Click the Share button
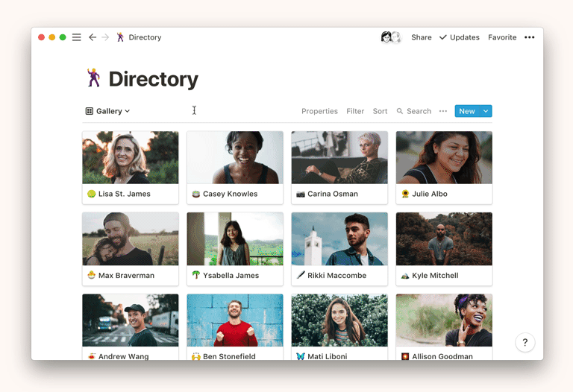 pos(422,37)
